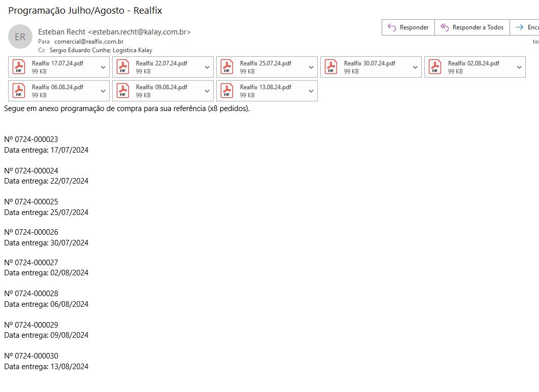
Task: Click PDF icon of Realfix 30.07.24.pdf
Action: click(x=331, y=67)
